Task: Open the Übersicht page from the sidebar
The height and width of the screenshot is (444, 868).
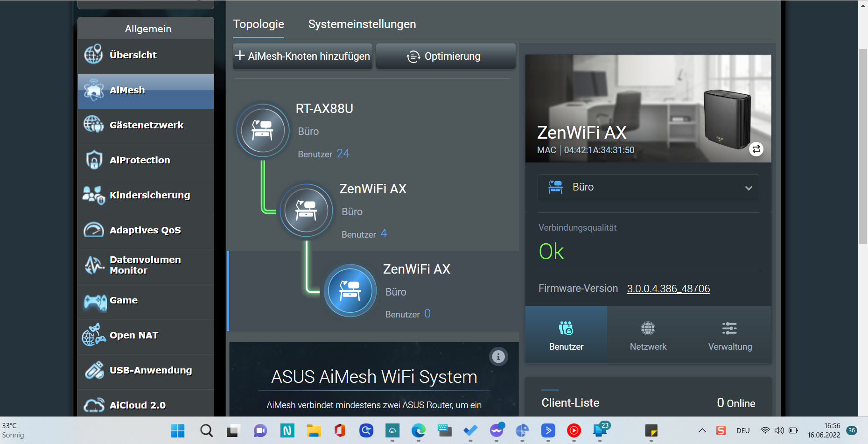Action: coord(146,56)
